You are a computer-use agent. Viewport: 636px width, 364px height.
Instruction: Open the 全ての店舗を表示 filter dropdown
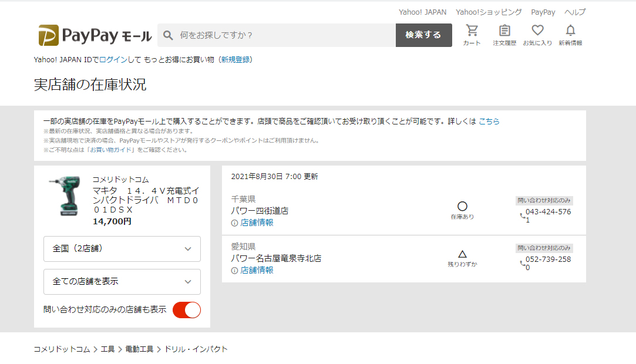click(122, 282)
